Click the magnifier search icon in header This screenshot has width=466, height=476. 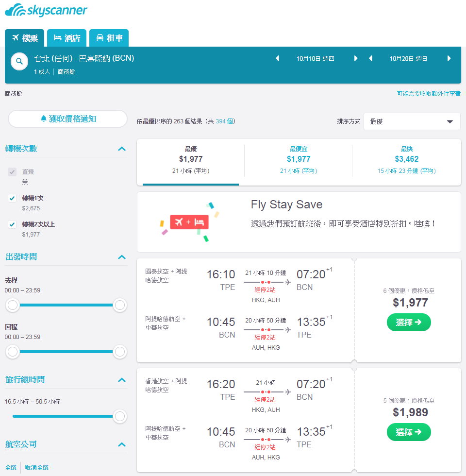[x=19, y=62]
